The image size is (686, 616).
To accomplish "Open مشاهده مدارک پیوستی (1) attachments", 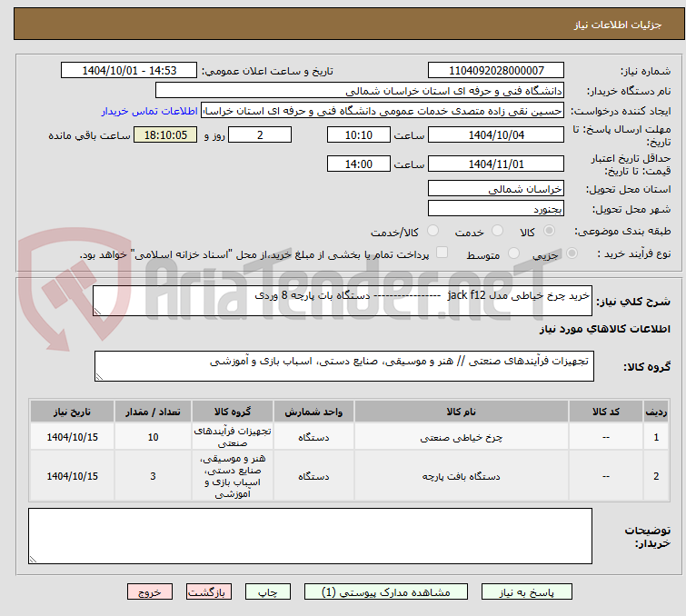I will [385, 592].
